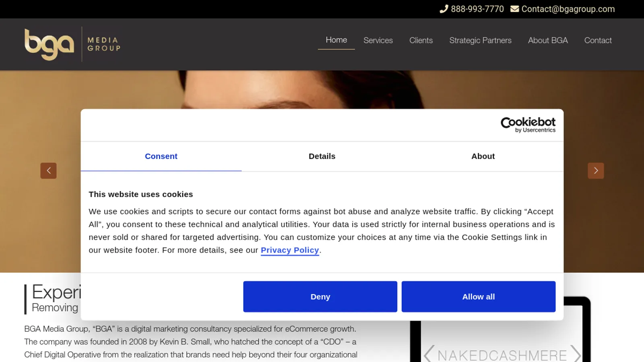Call the phone number 888-993-7770
The height and width of the screenshot is (362, 644).
click(x=477, y=9)
